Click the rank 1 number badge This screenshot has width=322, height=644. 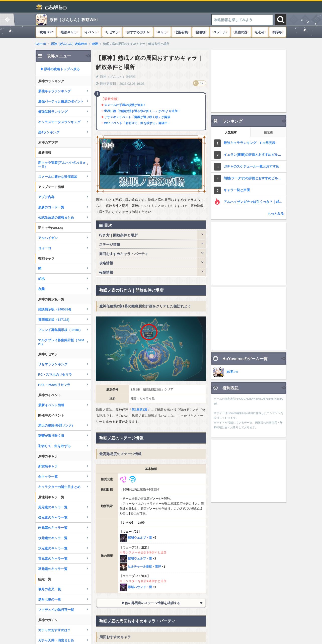pos(217,143)
